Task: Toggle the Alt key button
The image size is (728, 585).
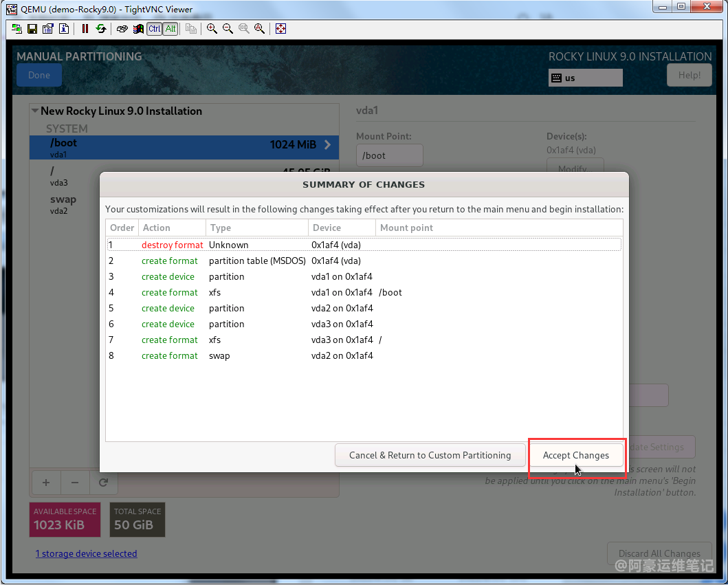Action: (170, 29)
